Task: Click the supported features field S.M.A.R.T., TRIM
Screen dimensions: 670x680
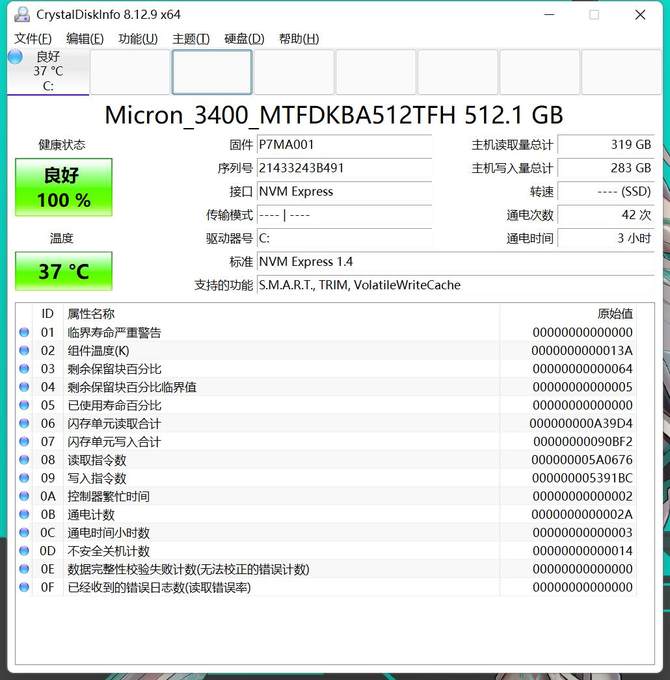Action: pos(455,285)
